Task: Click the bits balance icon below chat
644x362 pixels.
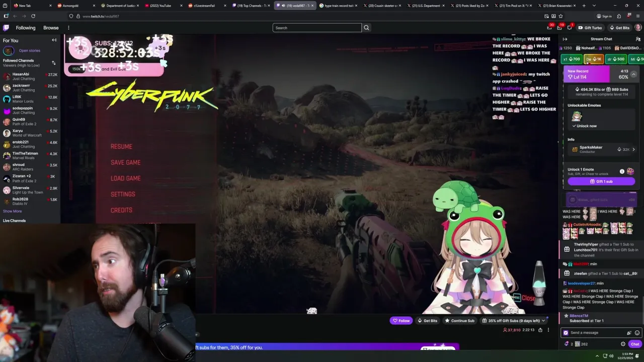Action: pyautogui.click(x=567, y=344)
